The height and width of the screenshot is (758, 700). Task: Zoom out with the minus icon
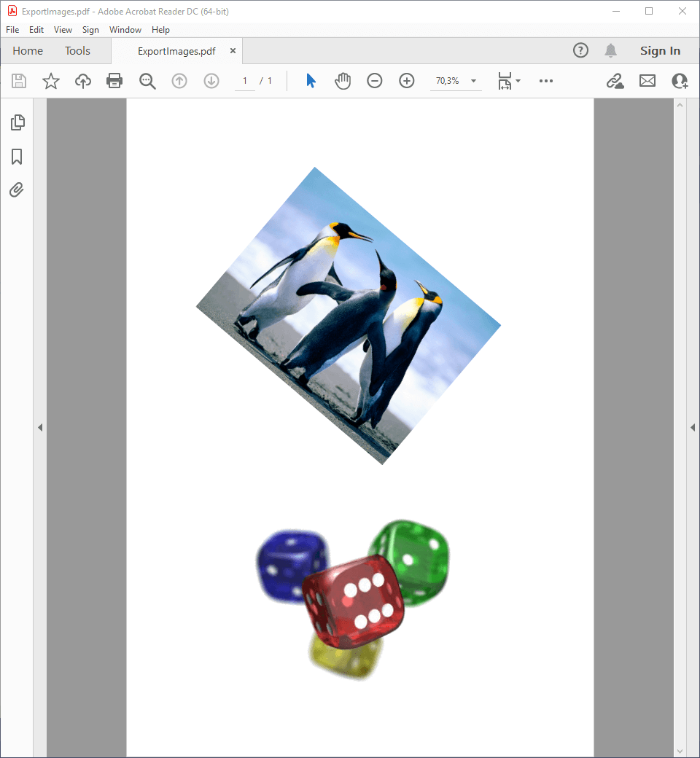(x=375, y=81)
